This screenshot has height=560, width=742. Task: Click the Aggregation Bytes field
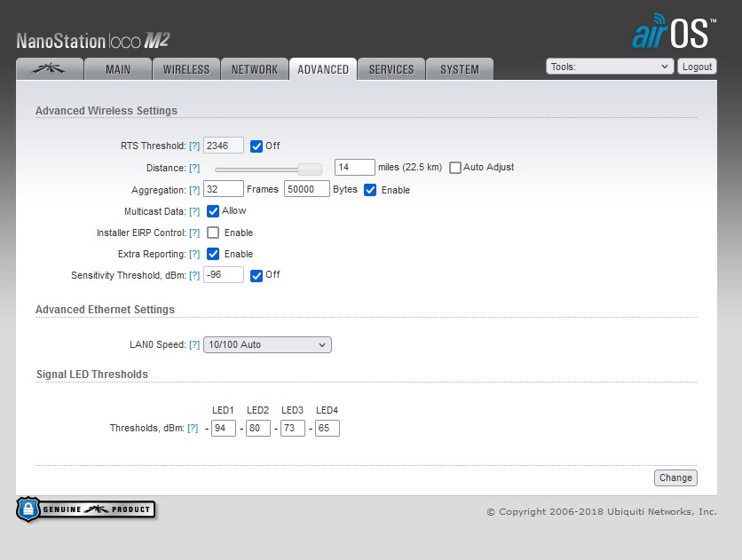(x=306, y=189)
